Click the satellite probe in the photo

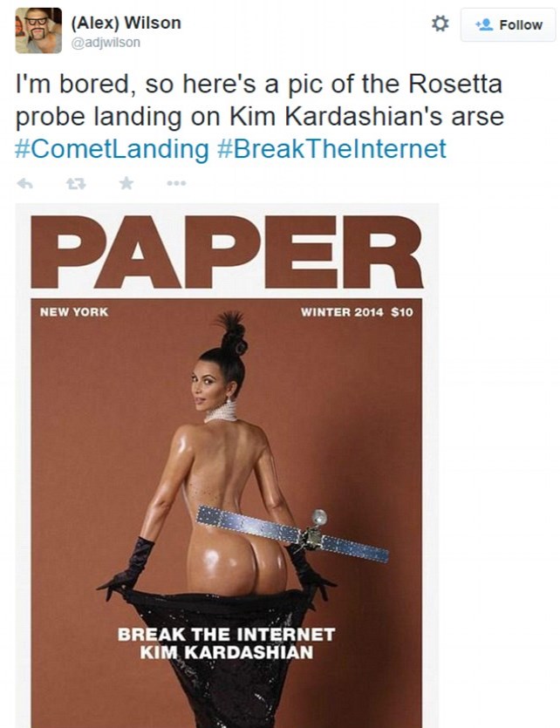(x=293, y=534)
